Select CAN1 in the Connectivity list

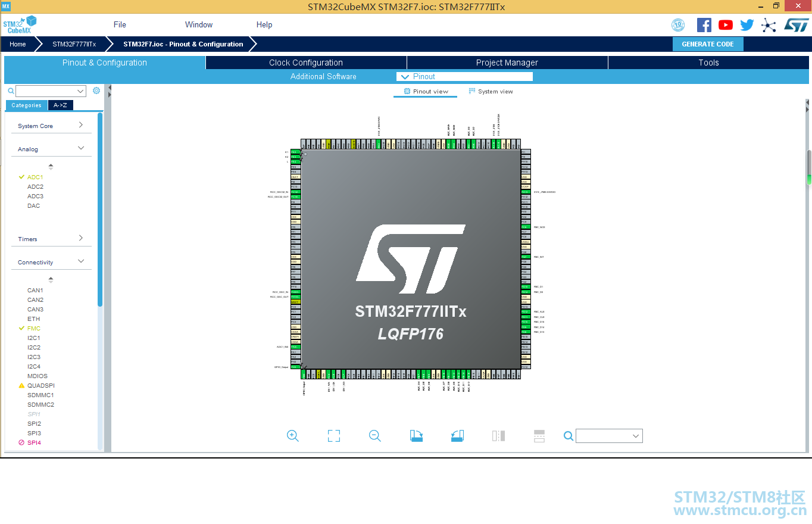point(35,291)
